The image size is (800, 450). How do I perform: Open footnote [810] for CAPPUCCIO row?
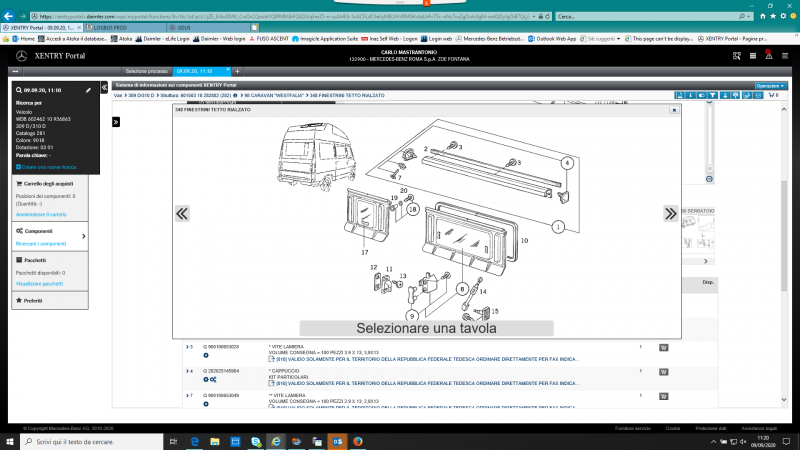click(423, 384)
